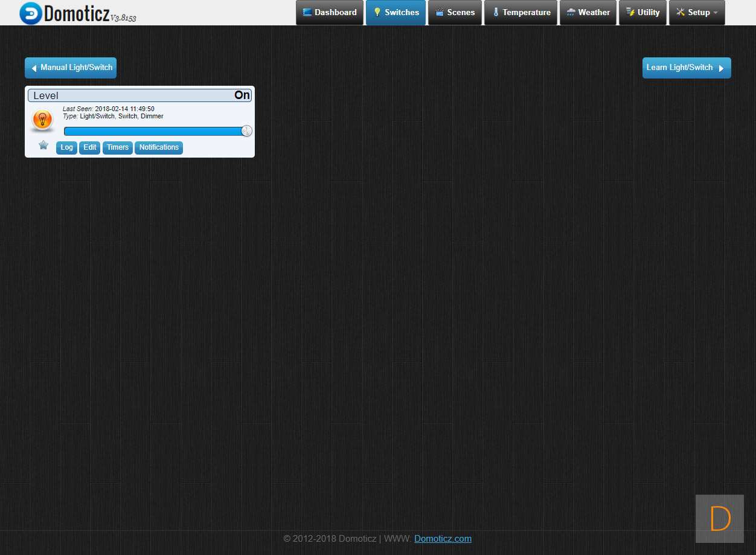The image size is (756, 555).
Task: Go to the Scenes tab
Action: (455, 13)
